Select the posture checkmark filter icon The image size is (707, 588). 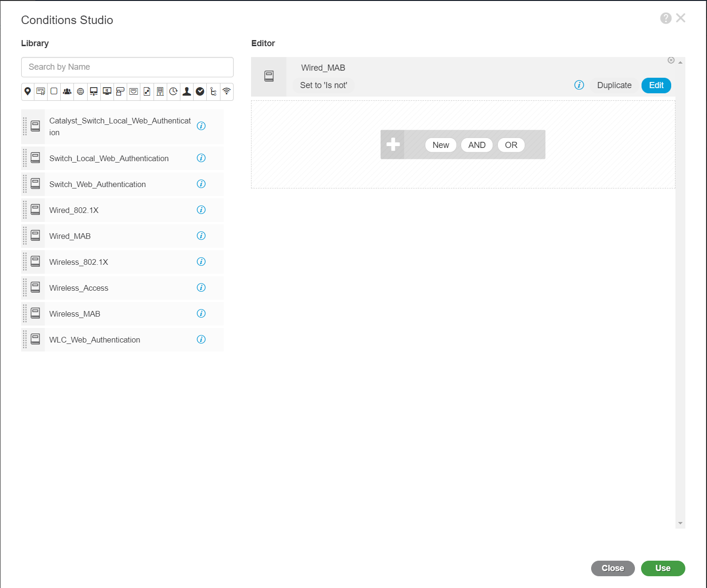tap(200, 92)
